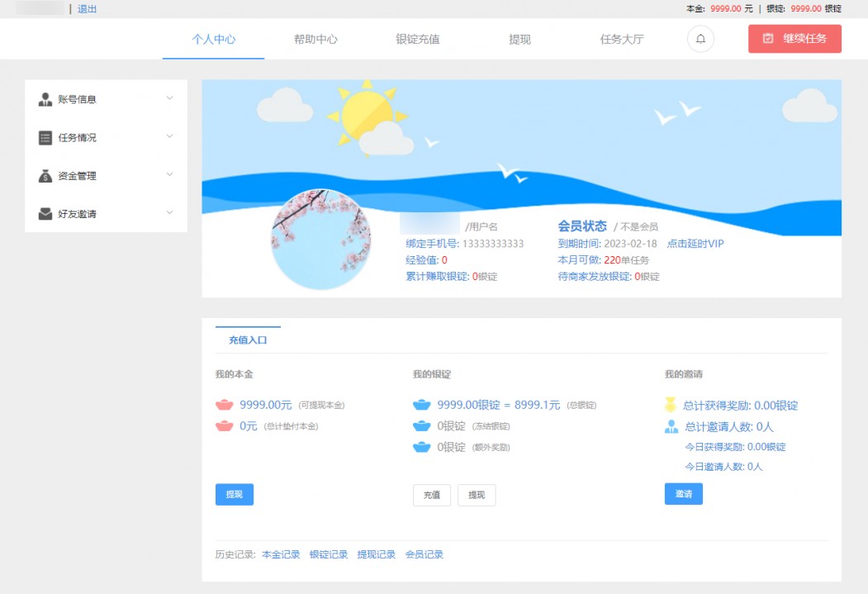This screenshot has height=594, width=868.
Task: Click the 累计赚取银锭 text
Action: point(451,277)
